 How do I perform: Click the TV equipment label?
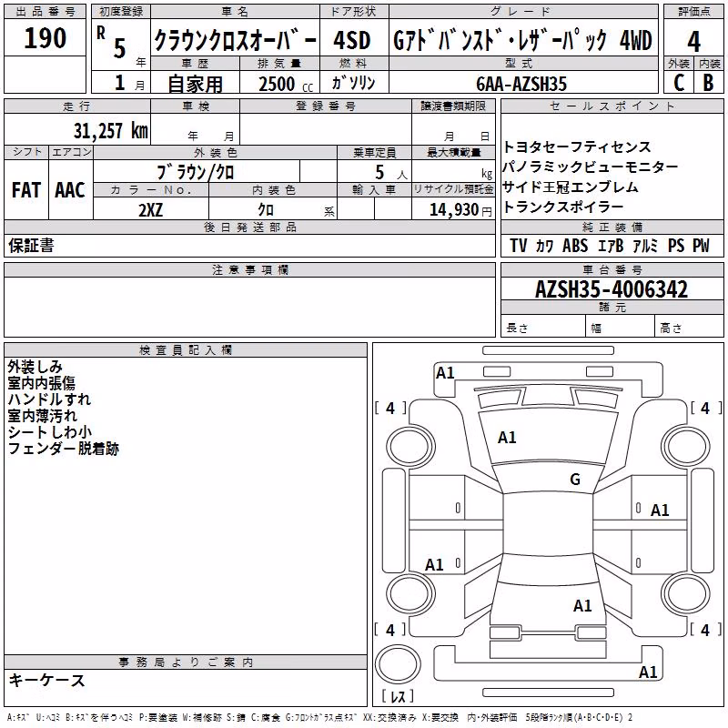[x=518, y=246]
